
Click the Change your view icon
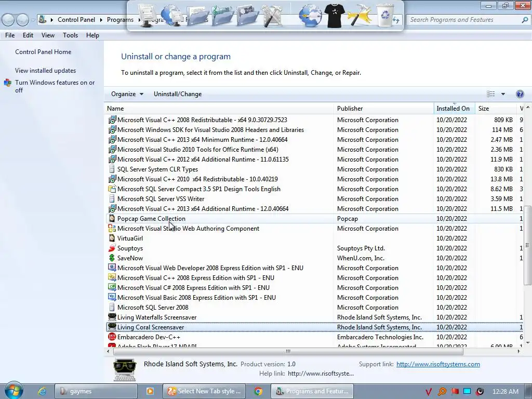490,94
